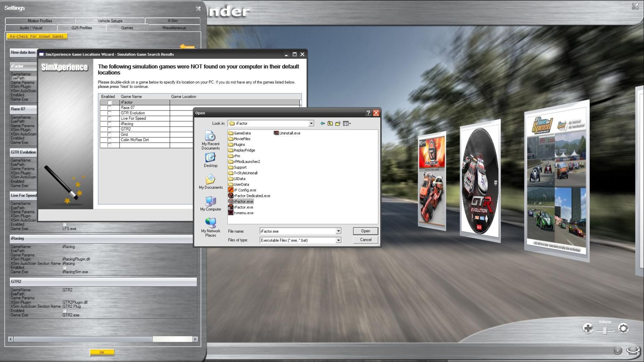Screen dimensions: 644x362
Task: Tick the Live For Speed Enabled checkbox in wizard
Action: [109, 118]
